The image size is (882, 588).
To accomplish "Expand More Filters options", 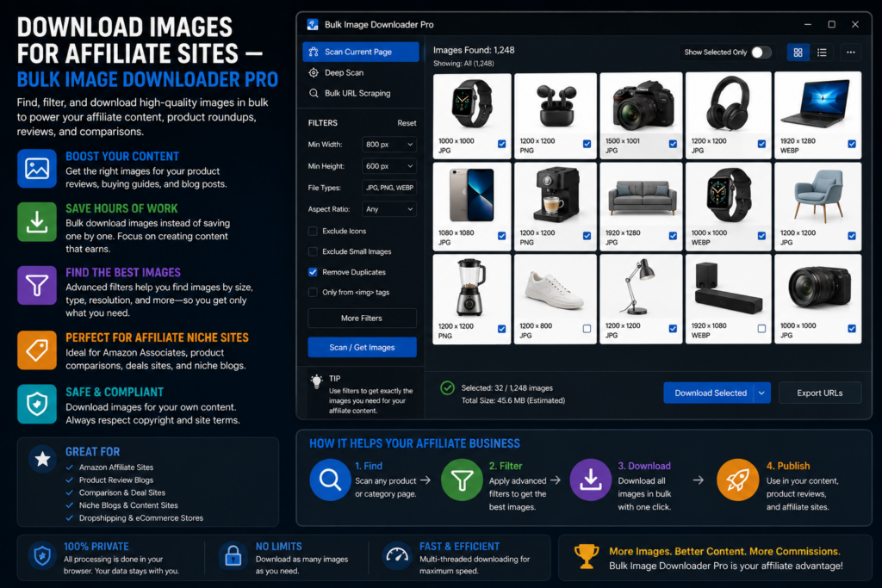I will (x=362, y=319).
